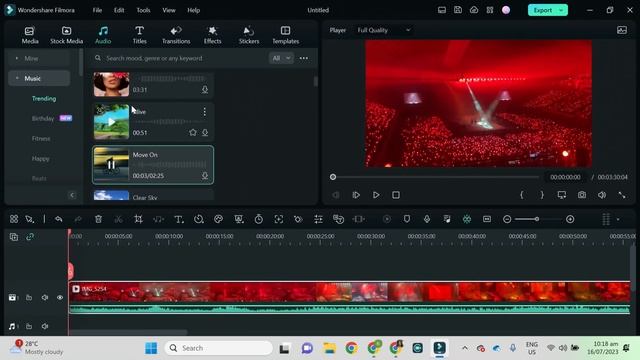Select the Fitness music category
The width and height of the screenshot is (640, 360).
pyautogui.click(x=41, y=138)
